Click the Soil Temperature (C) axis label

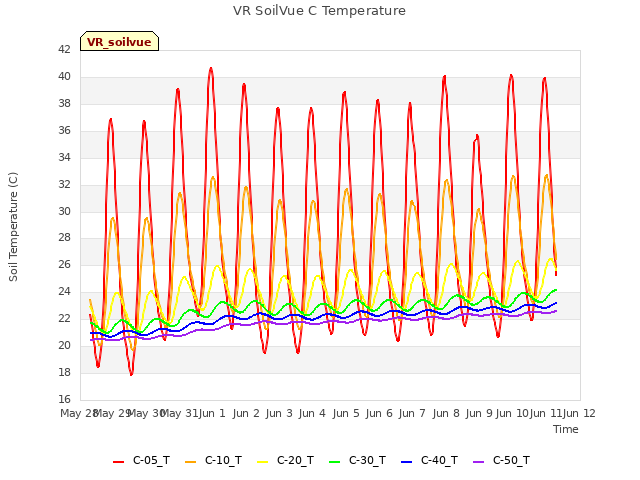[13, 227]
